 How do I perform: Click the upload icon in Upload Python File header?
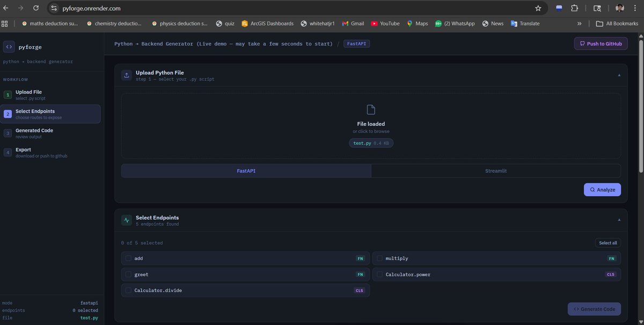(127, 76)
